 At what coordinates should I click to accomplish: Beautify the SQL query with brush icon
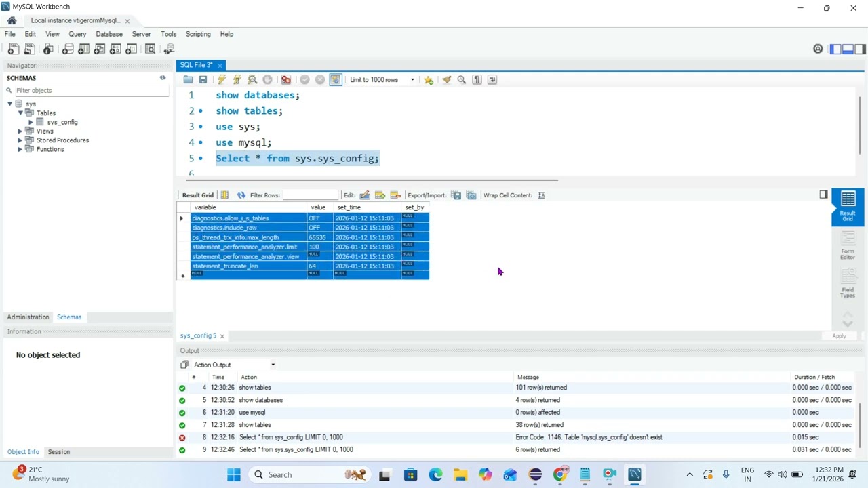pos(446,80)
